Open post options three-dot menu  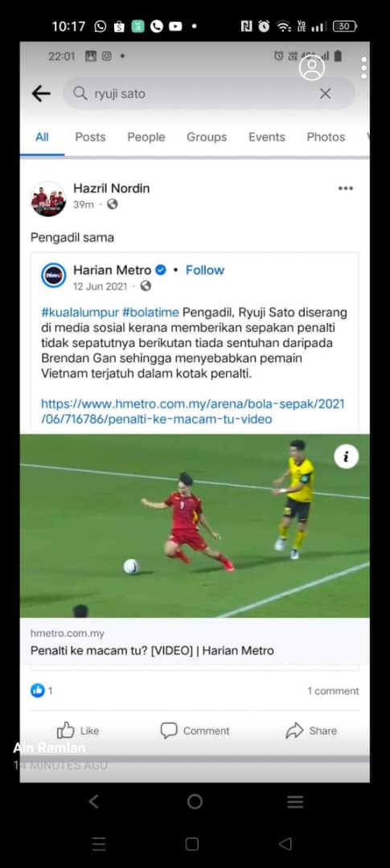(x=346, y=189)
